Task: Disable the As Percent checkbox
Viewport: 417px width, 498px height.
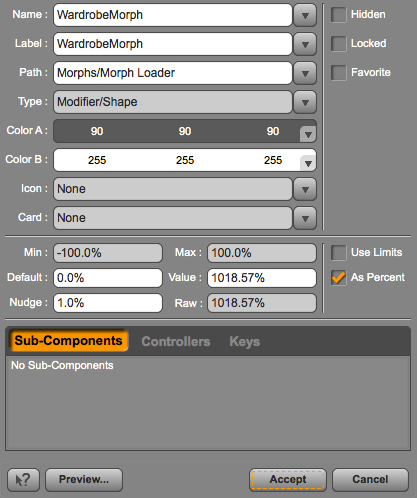Action: pyautogui.click(x=339, y=278)
